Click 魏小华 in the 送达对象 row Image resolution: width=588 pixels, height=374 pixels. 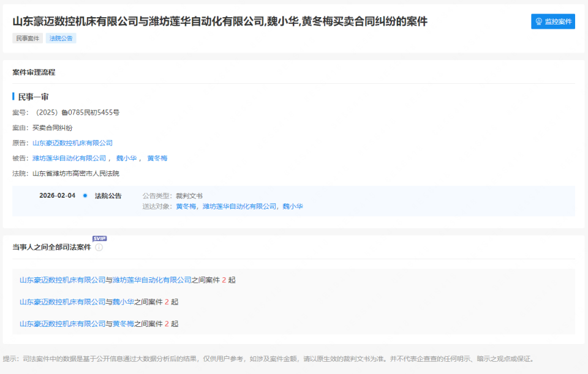[293, 206]
